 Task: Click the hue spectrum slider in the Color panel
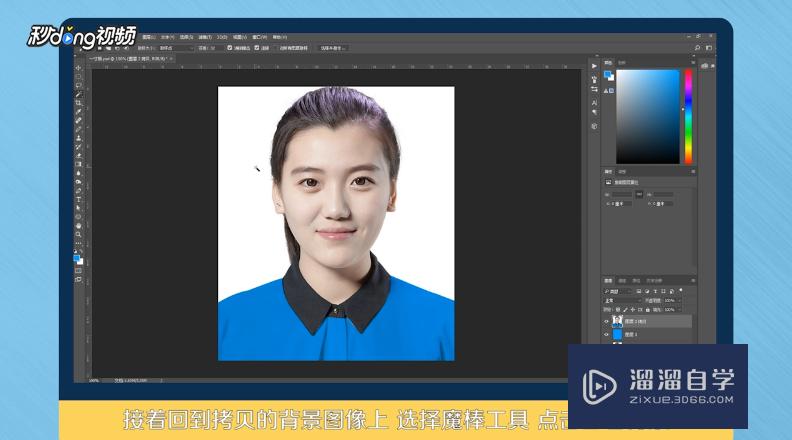688,116
